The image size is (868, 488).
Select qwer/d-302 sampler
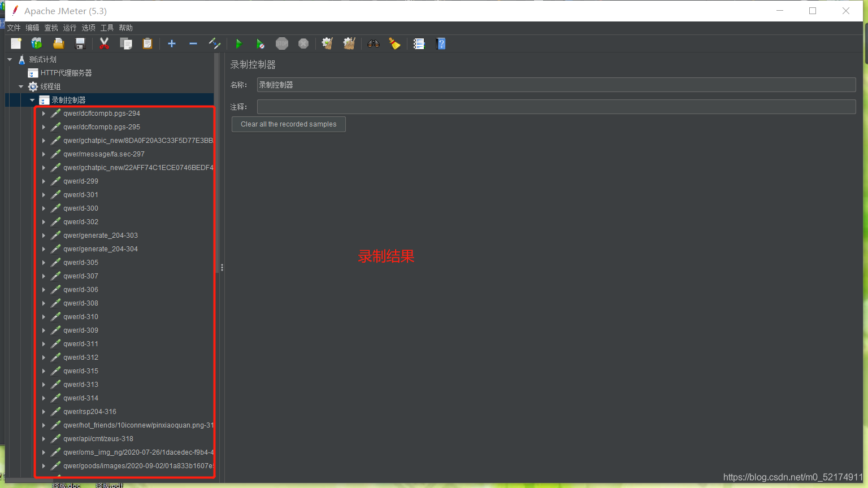click(x=81, y=222)
